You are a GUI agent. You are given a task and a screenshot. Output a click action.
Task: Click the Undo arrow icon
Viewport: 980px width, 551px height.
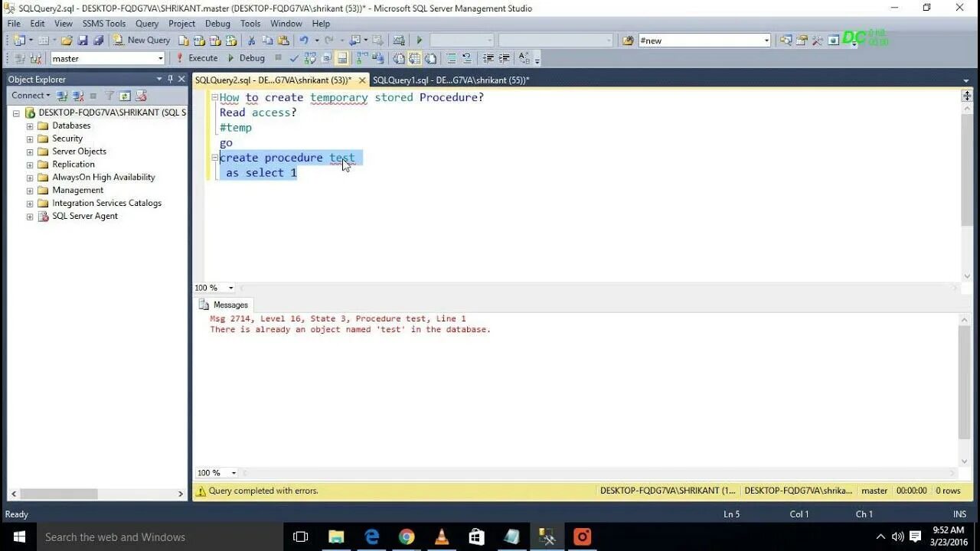pyautogui.click(x=304, y=40)
